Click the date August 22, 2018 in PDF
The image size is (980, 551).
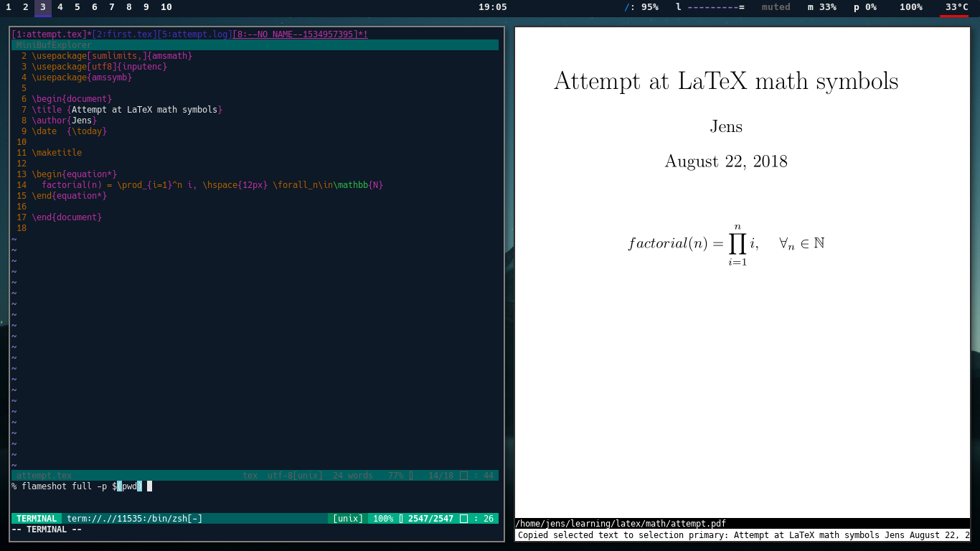726,161
